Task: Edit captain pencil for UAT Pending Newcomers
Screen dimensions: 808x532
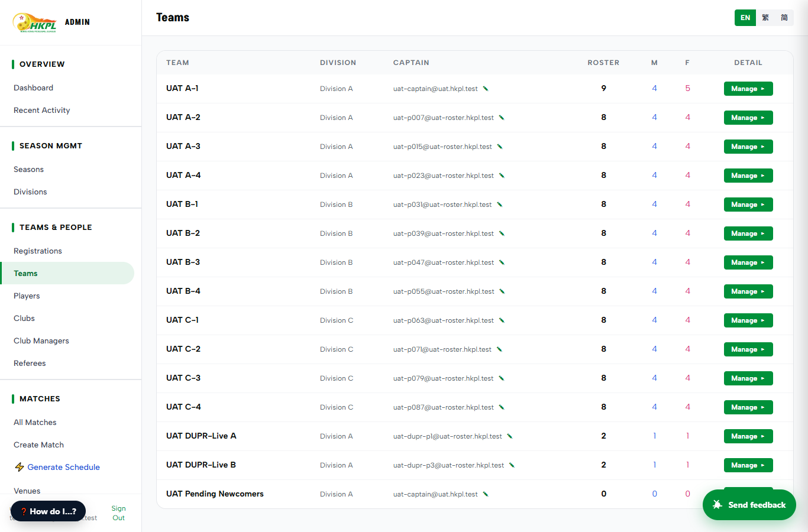Action: [x=486, y=494]
